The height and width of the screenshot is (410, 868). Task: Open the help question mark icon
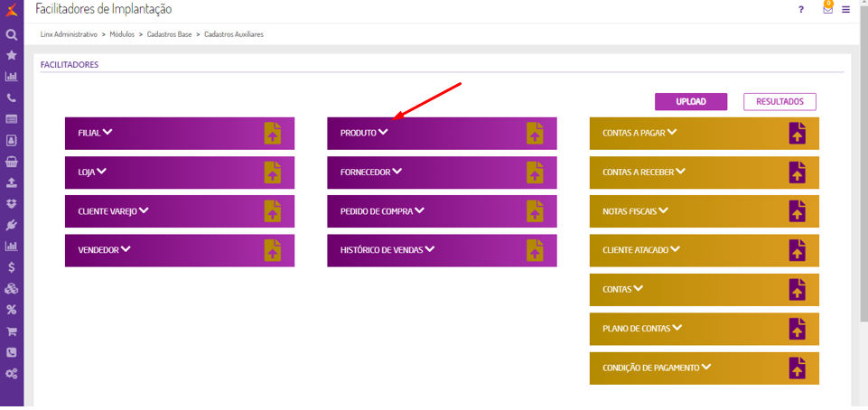[800, 10]
